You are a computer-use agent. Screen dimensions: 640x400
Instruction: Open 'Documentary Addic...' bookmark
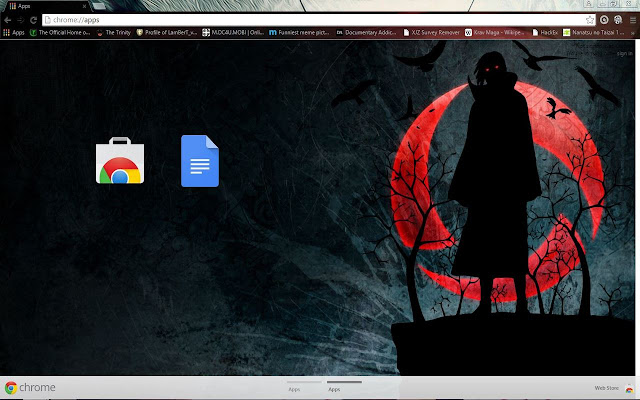(x=366, y=32)
